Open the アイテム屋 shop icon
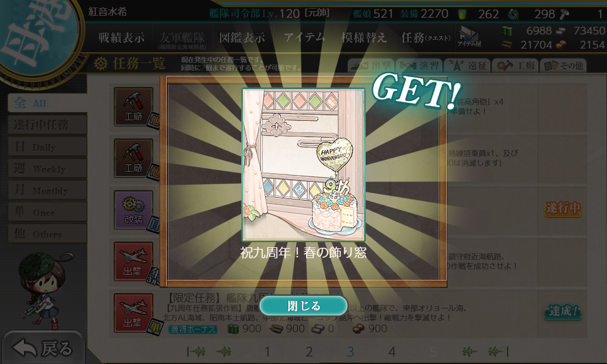 click(469, 37)
